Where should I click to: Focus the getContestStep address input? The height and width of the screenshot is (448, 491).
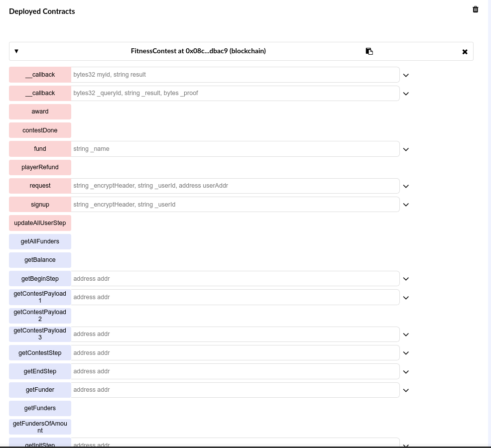coord(235,353)
